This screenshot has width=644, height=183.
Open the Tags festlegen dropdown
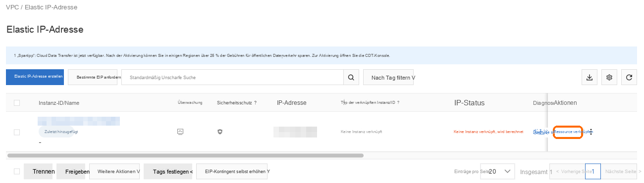click(168, 171)
